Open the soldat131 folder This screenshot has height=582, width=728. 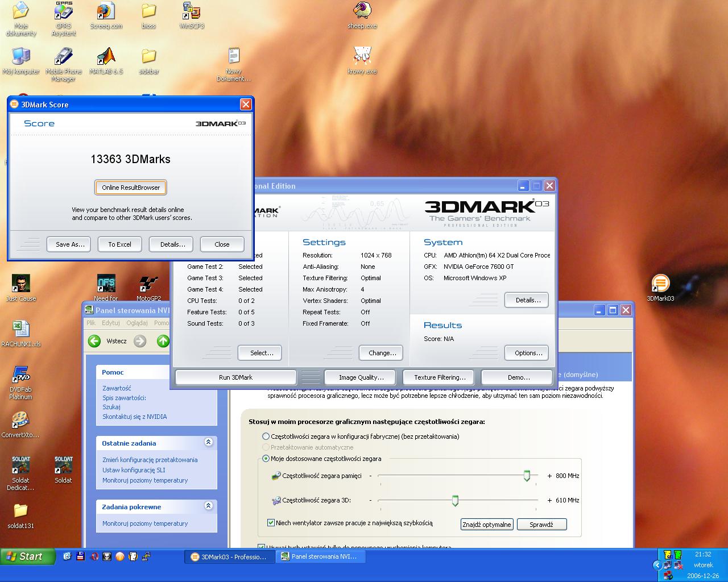[21, 516]
